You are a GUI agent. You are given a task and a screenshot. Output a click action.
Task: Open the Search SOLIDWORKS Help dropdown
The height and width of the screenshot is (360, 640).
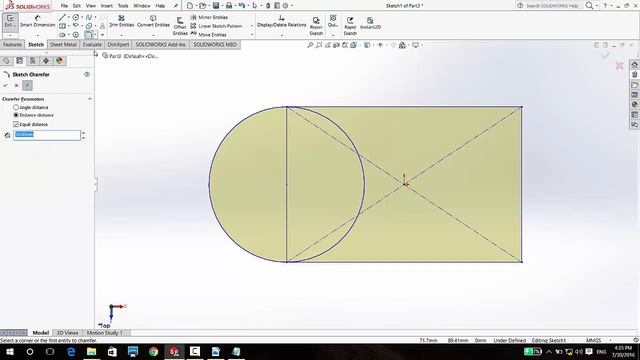click(x=597, y=6)
